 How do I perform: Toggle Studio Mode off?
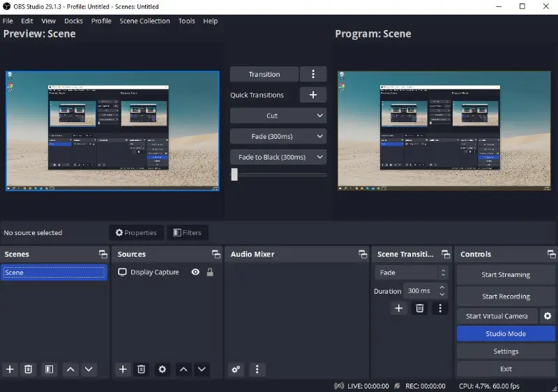pos(506,333)
